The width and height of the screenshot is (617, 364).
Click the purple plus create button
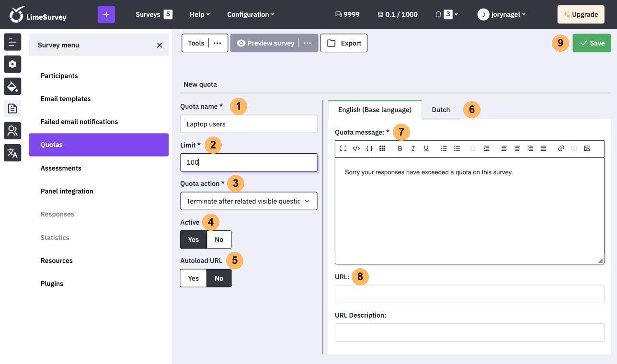[x=106, y=14]
